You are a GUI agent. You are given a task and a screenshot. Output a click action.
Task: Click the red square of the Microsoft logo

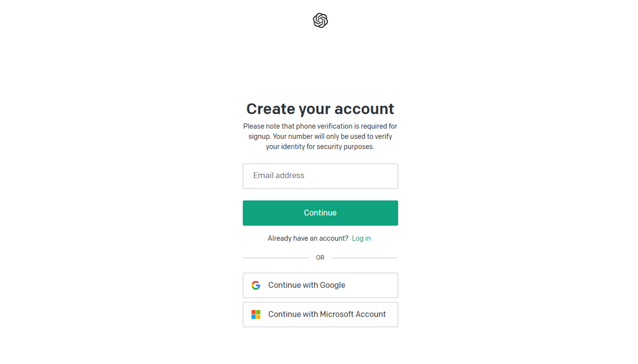point(254,312)
